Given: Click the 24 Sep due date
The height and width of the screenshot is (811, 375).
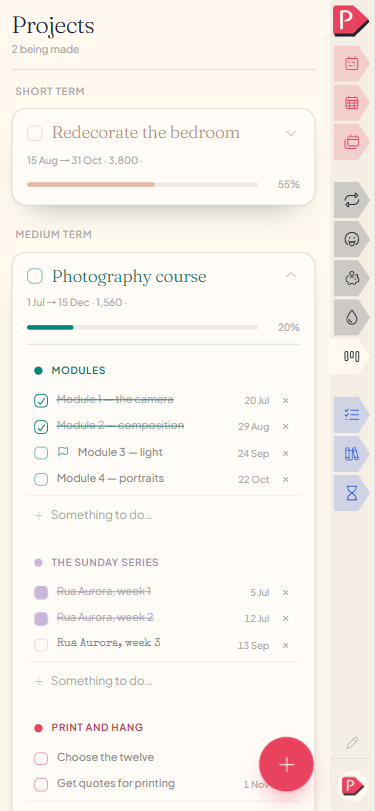Looking at the screenshot, I should (x=253, y=454).
